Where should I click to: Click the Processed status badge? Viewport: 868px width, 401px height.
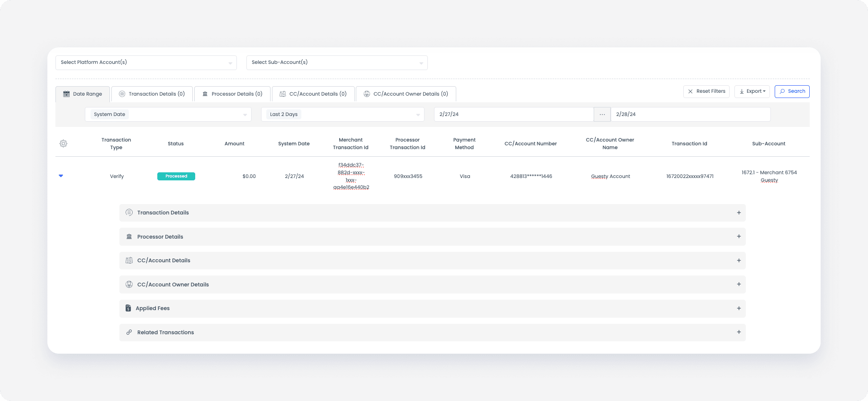(x=176, y=176)
